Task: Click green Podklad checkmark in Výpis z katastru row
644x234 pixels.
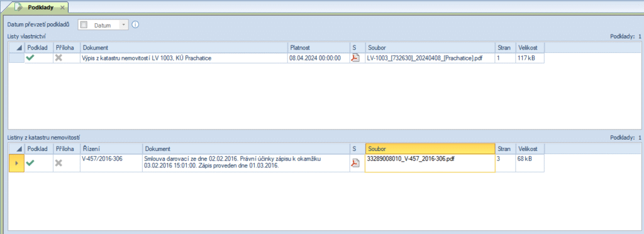Action: click(x=30, y=58)
